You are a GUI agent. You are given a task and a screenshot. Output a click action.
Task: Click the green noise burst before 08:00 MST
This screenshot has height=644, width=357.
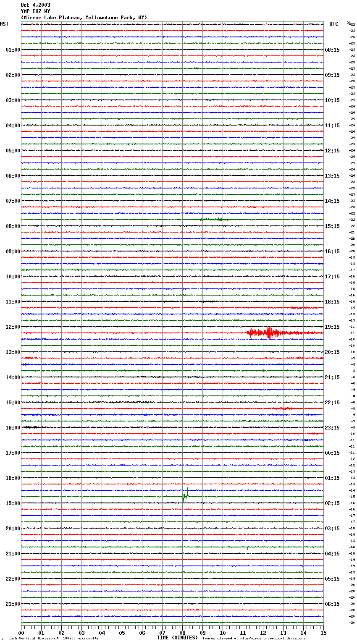tap(214, 220)
